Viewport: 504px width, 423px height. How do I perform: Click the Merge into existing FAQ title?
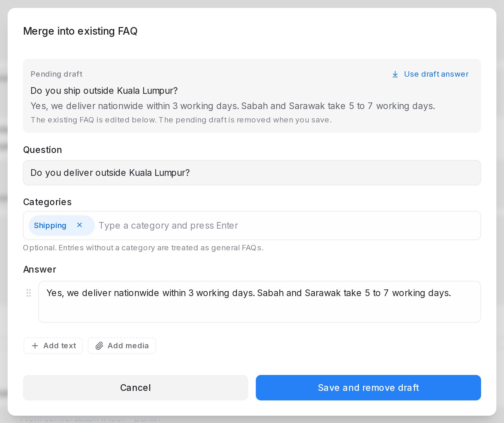80,31
